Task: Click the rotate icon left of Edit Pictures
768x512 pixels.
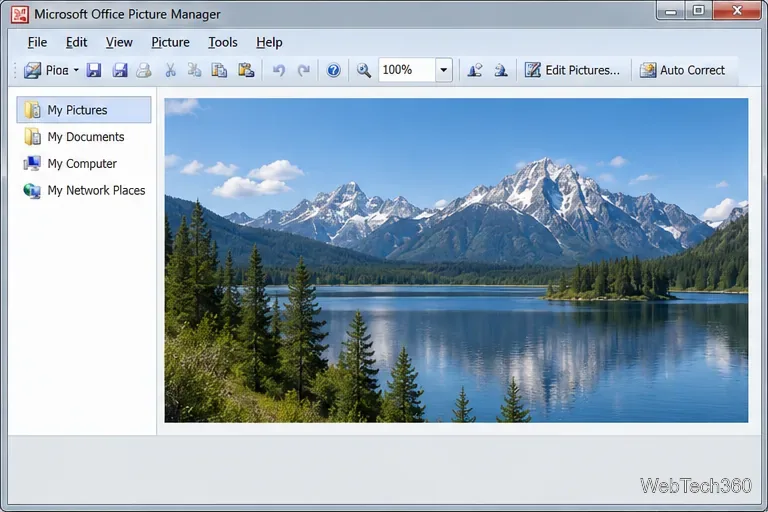Action: tap(501, 70)
